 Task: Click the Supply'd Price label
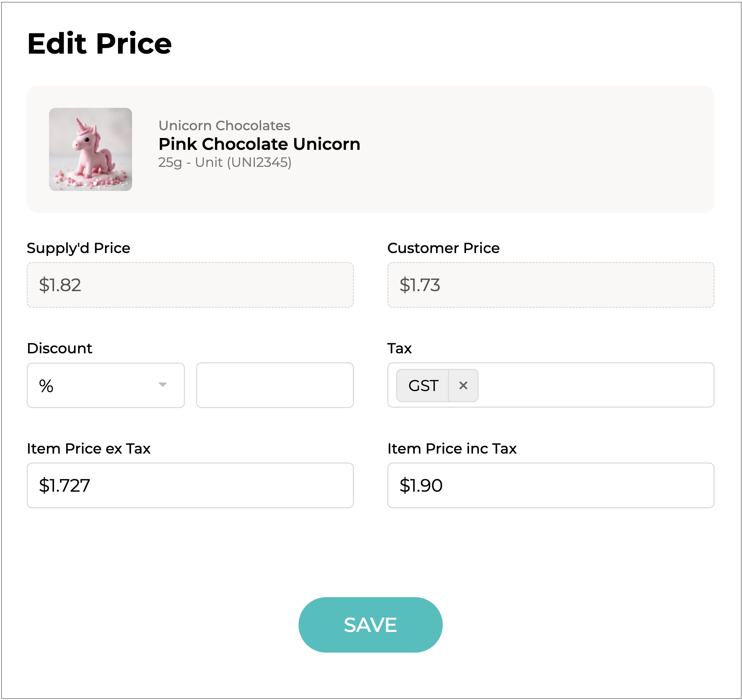click(x=78, y=248)
